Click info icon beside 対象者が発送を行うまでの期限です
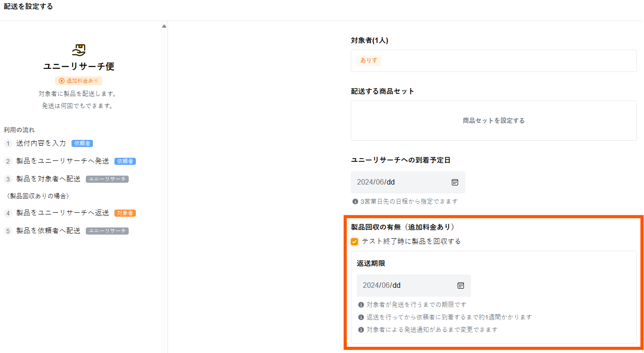This screenshot has width=644, height=353. 361,305
